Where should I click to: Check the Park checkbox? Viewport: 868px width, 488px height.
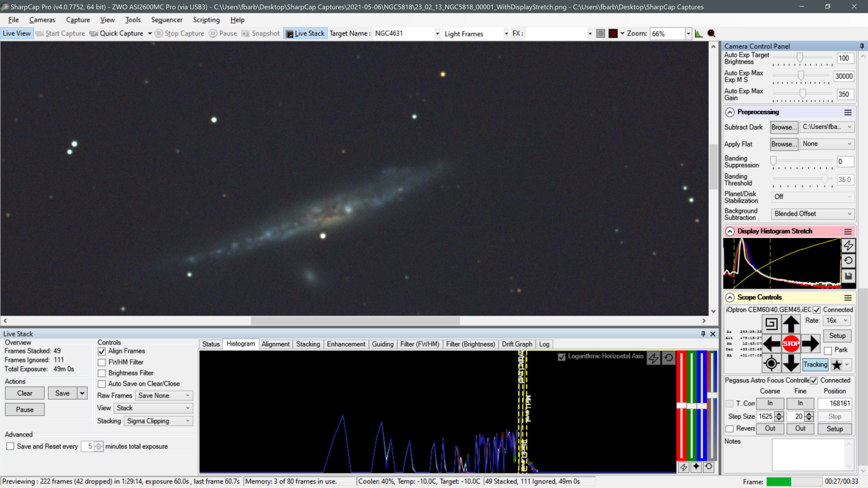(x=828, y=350)
